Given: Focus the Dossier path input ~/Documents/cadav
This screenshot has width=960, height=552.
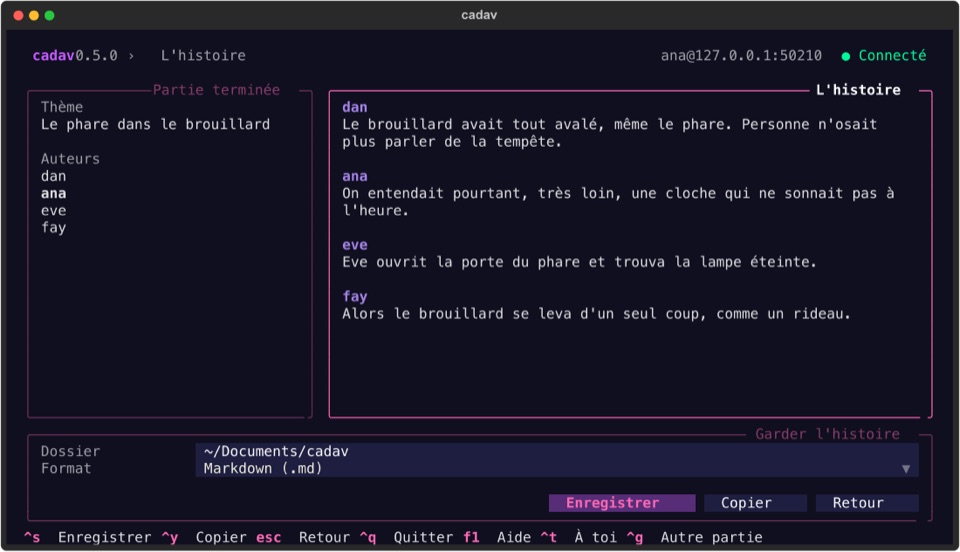Looking at the screenshot, I should [x=557, y=452].
